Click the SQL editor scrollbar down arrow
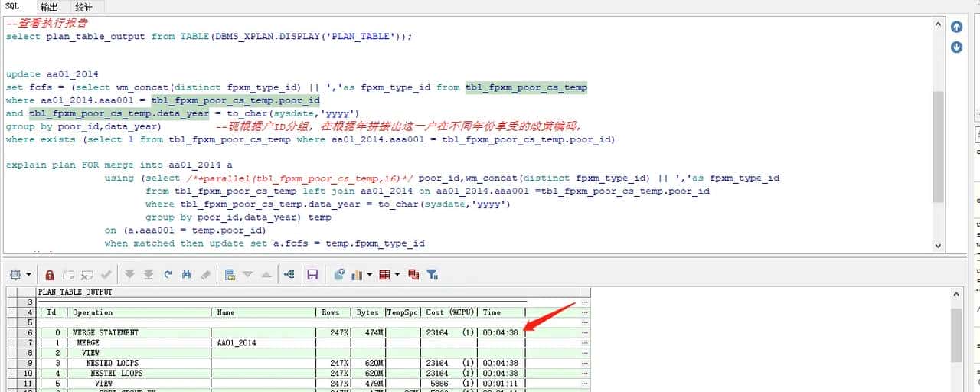This screenshot has height=392, width=980. [939, 246]
